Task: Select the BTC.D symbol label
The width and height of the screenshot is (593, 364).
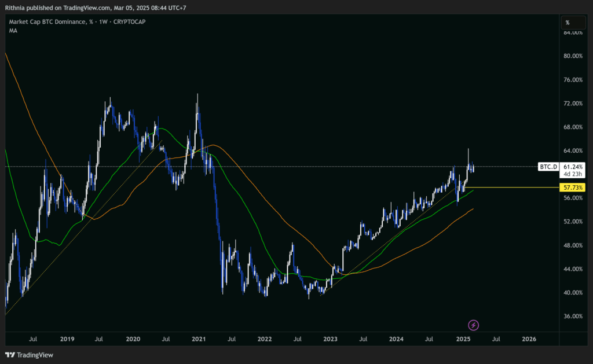Action: [x=548, y=167]
